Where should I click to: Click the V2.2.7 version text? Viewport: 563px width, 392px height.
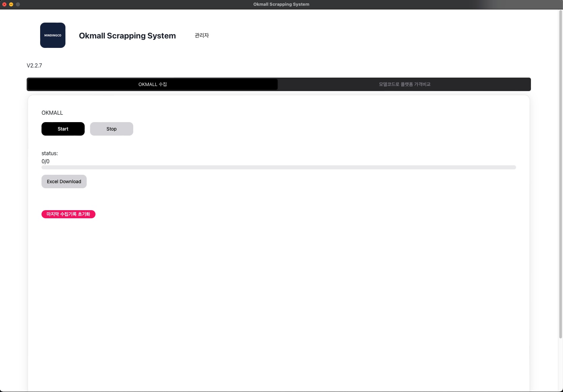point(34,65)
